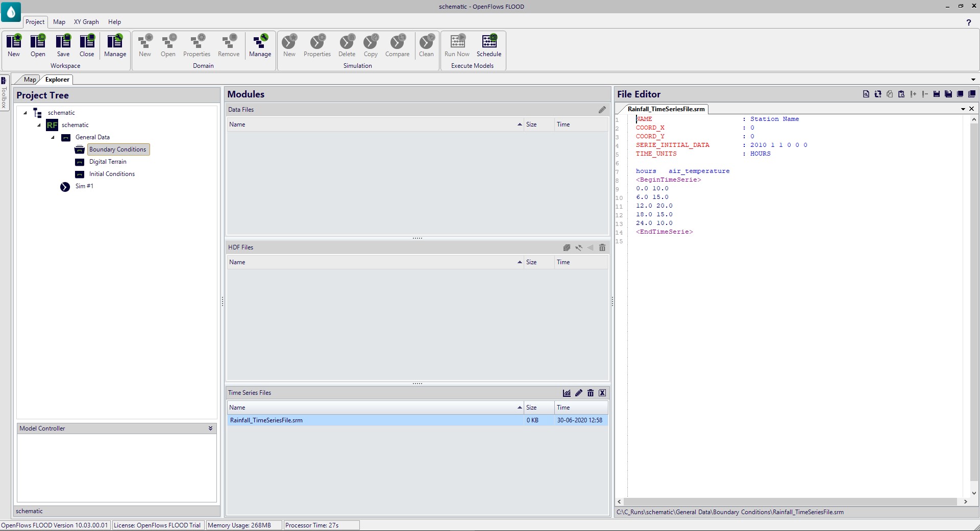The image size is (980, 531).
Task: Select Boundary Conditions in Project Tree
Action: click(x=118, y=149)
